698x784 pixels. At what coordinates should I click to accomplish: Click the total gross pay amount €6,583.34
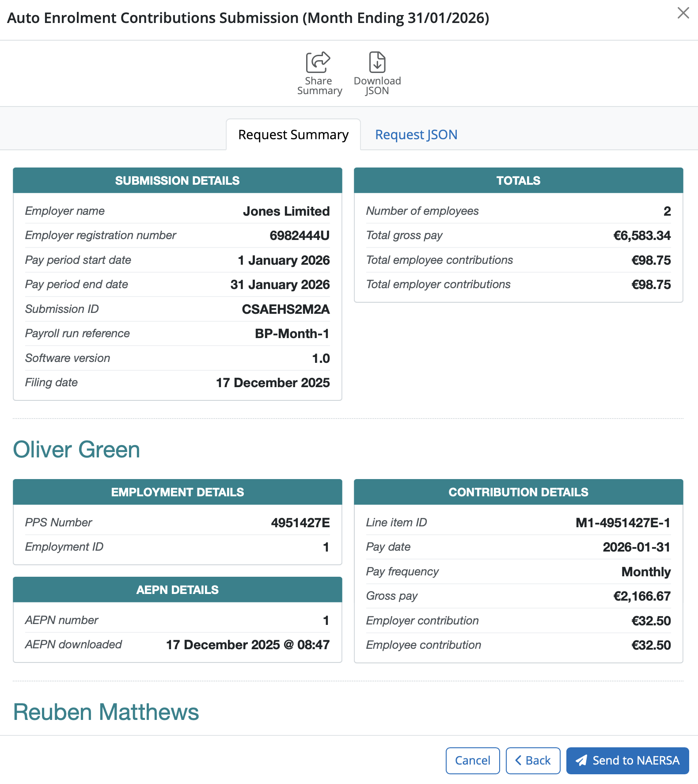pyautogui.click(x=641, y=236)
